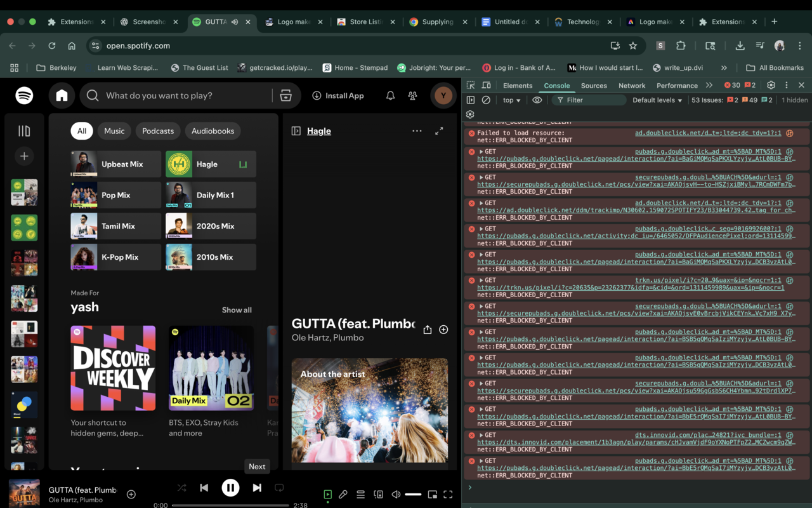Switch to the Network tab in DevTools
The width and height of the screenshot is (812, 508).
632,85
